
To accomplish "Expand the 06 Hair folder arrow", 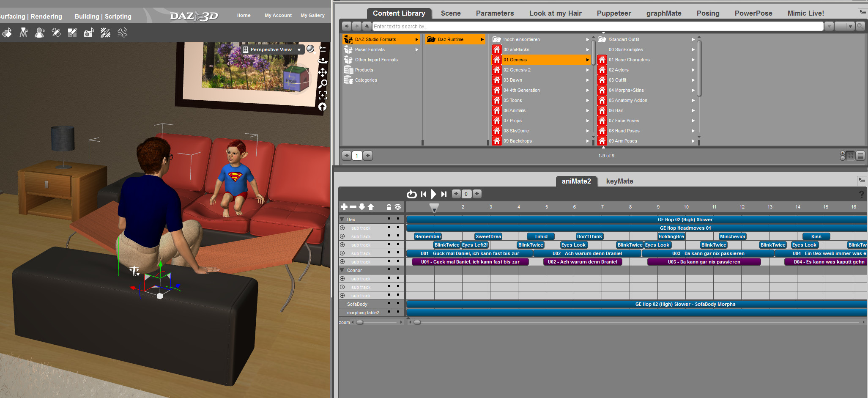I will tap(693, 110).
